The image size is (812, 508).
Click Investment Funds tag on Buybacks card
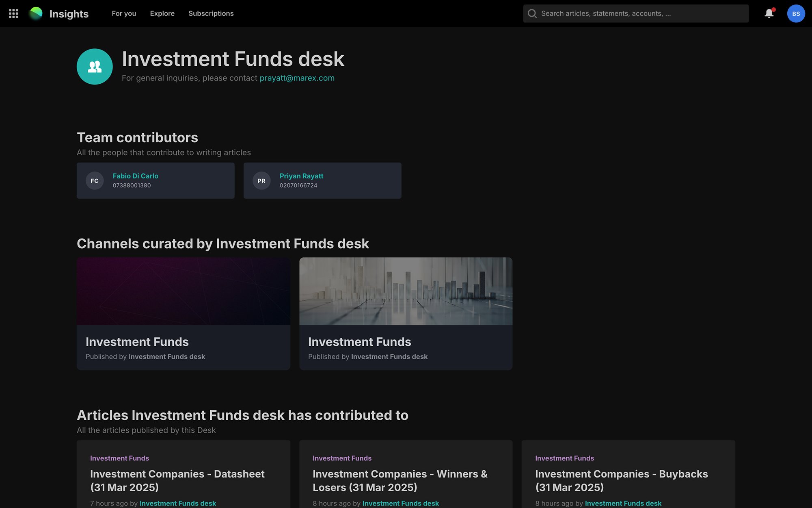click(x=564, y=458)
